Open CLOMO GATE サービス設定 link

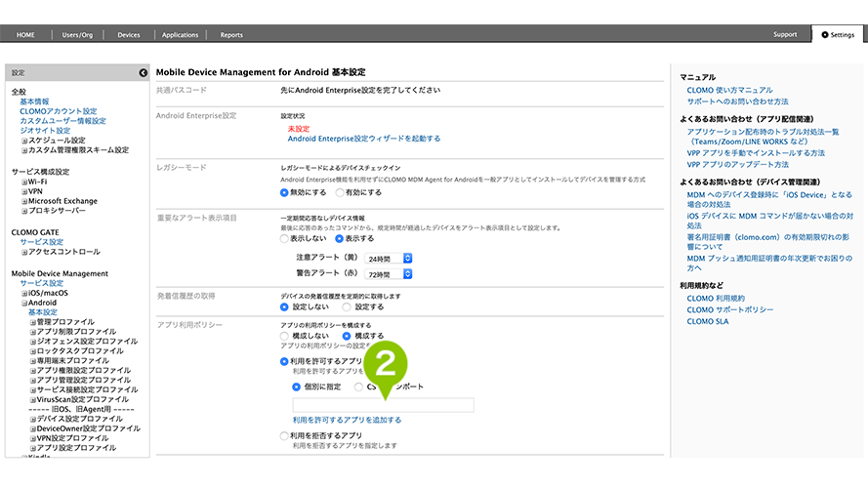(x=42, y=242)
